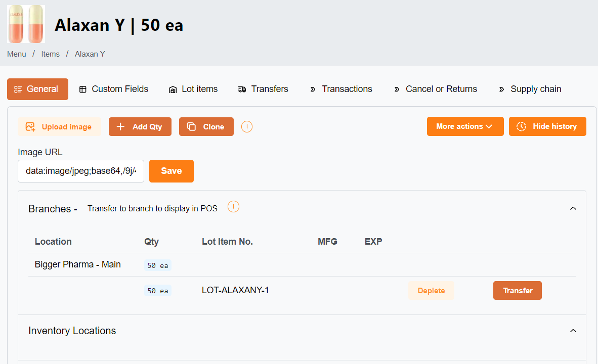This screenshot has width=598, height=364.
Task: Click the Lot Item No. column header
Action: [x=227, y=242]
